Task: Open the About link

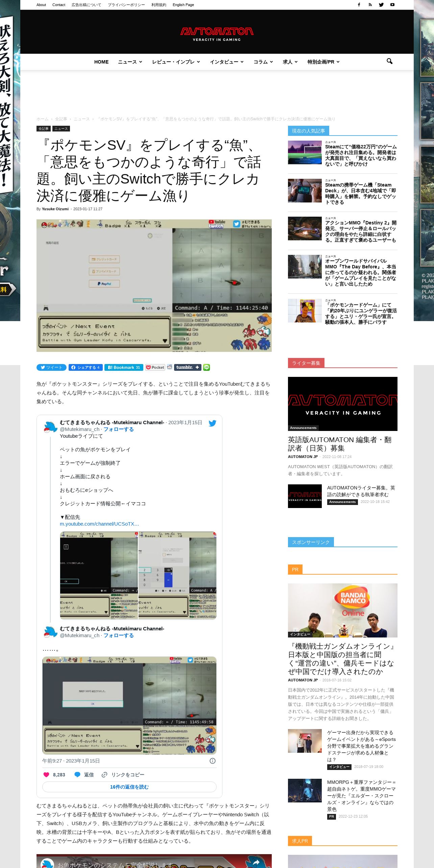Action: click(41, 5)
